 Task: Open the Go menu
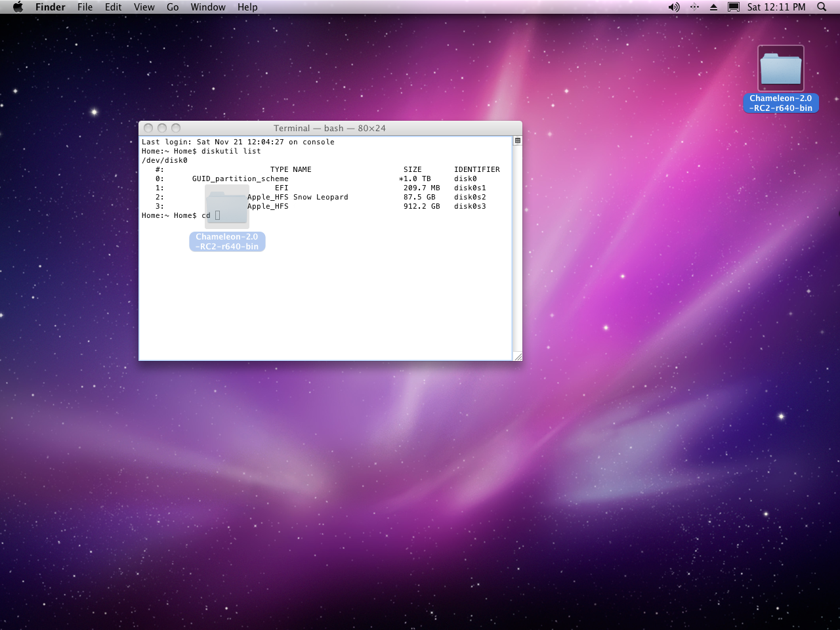(173, 7)
